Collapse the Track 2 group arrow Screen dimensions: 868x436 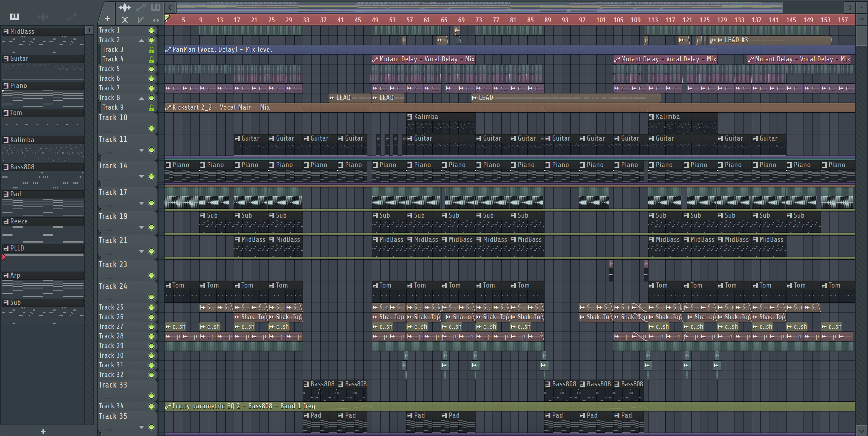142,40
